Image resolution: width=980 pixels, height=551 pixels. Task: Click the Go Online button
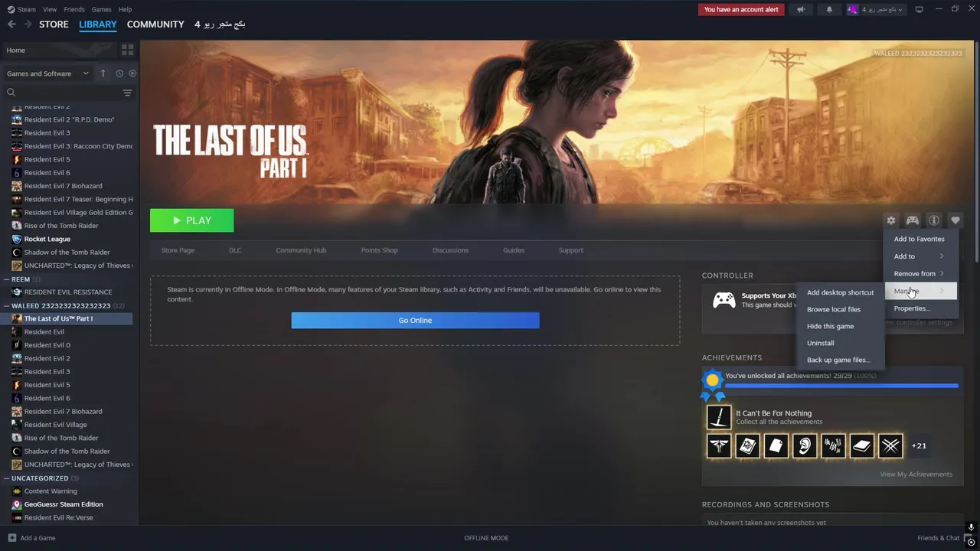click(415, 320)
